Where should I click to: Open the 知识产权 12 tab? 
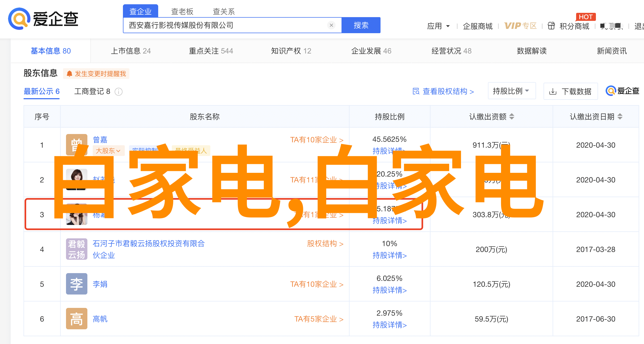pyautogui.click(x=291, y=51)
